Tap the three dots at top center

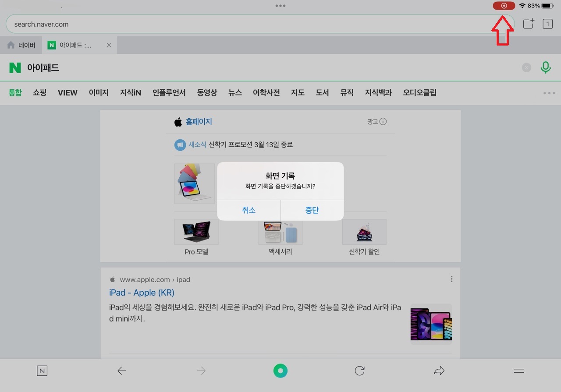point(280,6)
